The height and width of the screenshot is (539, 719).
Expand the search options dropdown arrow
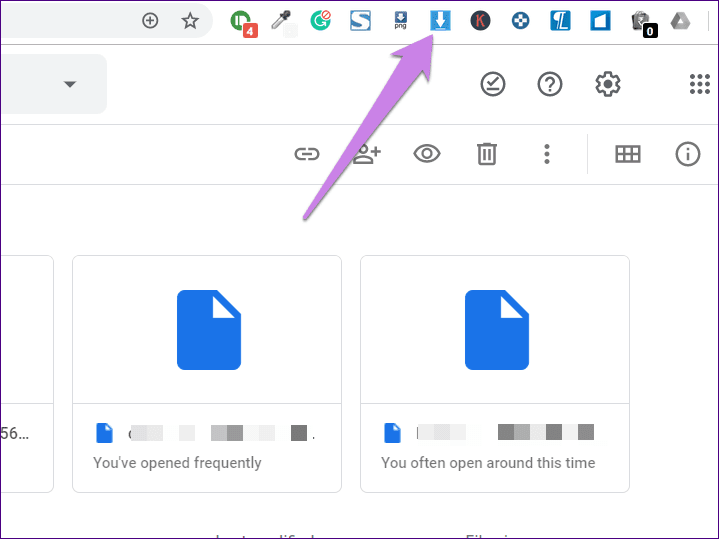70,84
